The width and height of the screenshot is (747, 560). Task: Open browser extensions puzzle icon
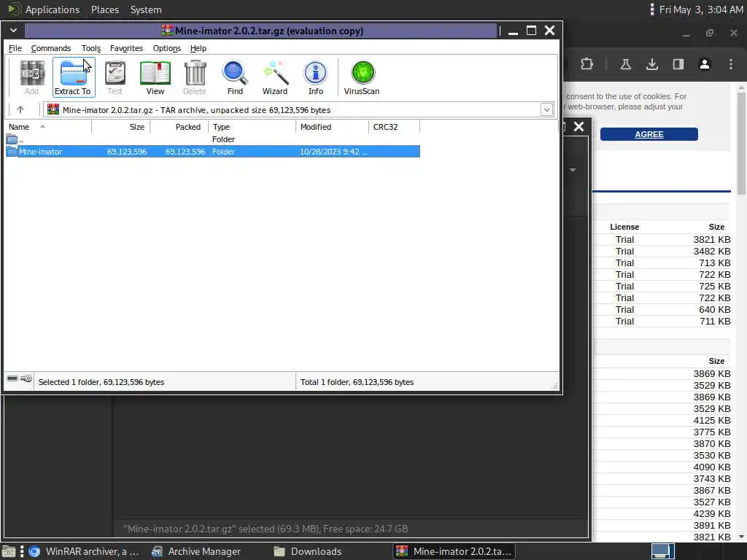(x=587, y=64)
